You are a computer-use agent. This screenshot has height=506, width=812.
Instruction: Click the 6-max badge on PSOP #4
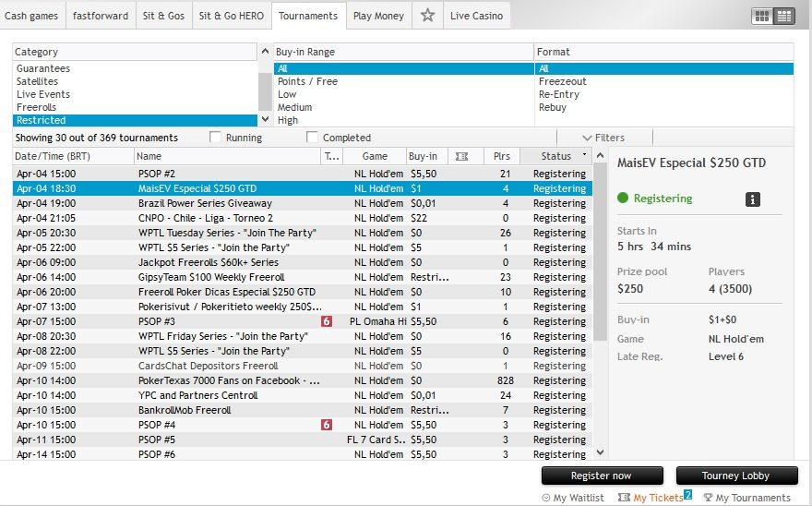327,425
